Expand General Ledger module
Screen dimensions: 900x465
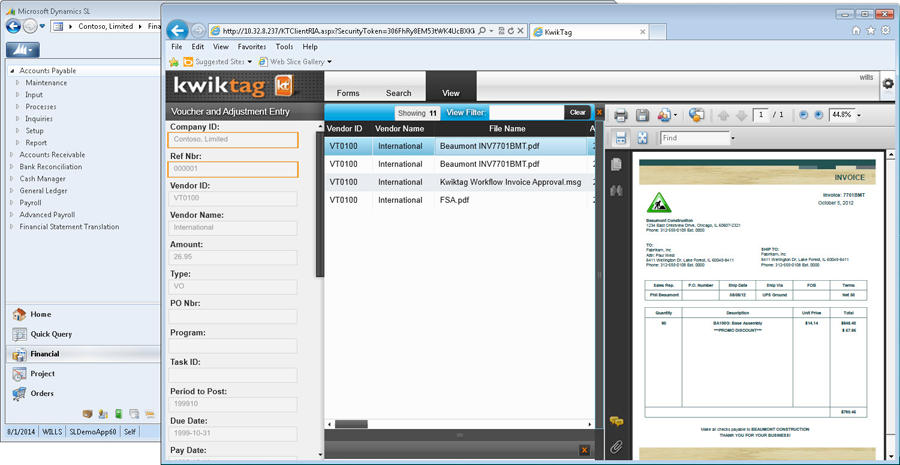(x=11, y=191)
